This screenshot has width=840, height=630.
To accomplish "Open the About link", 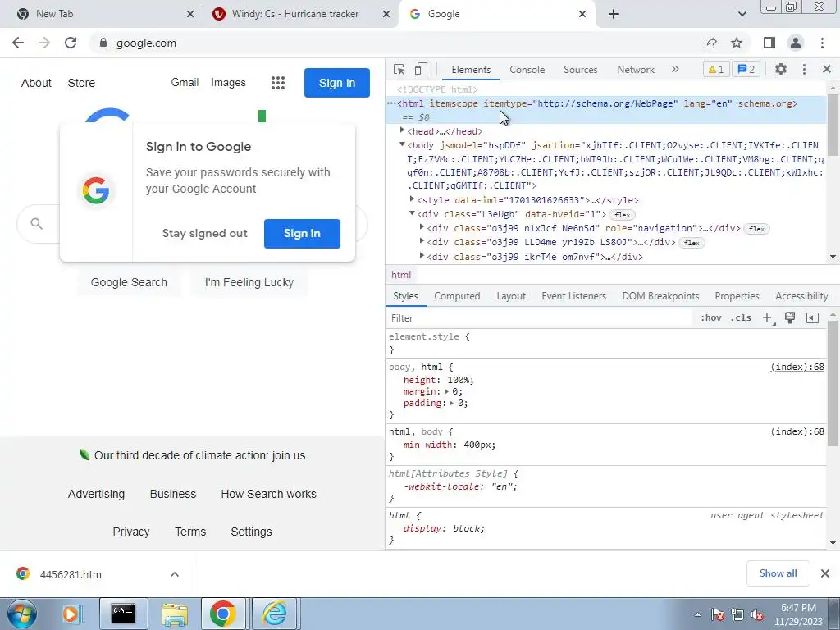I will (36, 83).
